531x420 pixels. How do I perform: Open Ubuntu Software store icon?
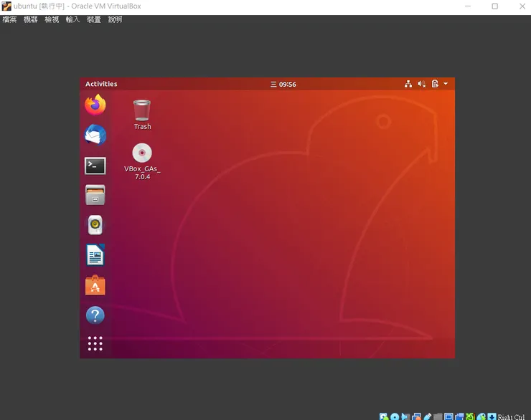pyautogui.click(x=95, y=285)
